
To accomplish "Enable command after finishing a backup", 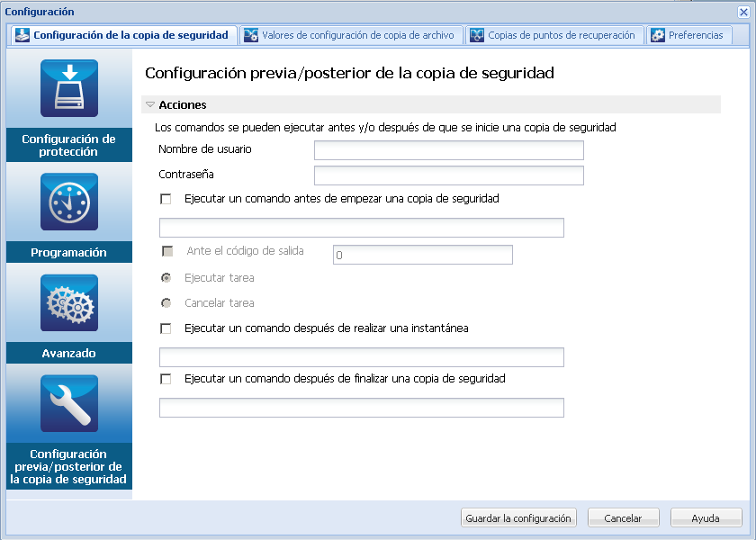I will [x=166, y=379].
